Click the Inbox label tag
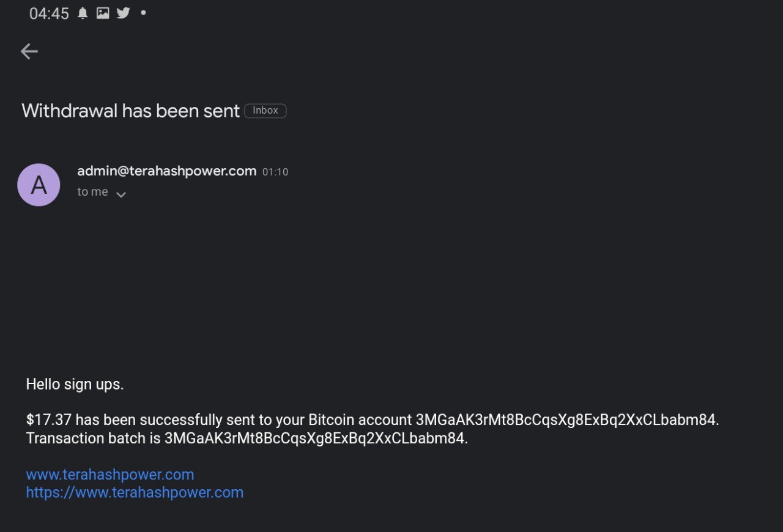The height and width of the screenshot is (532, 783). point(265,111)
